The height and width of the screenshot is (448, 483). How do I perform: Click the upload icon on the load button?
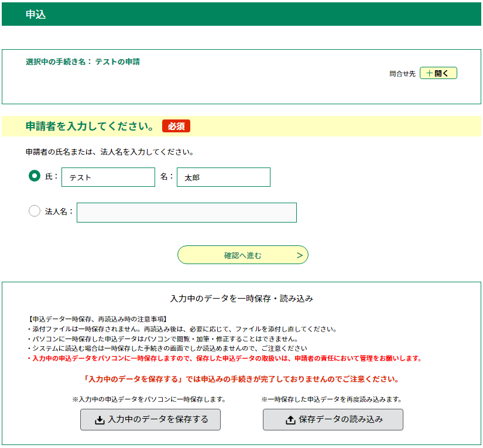290,420
